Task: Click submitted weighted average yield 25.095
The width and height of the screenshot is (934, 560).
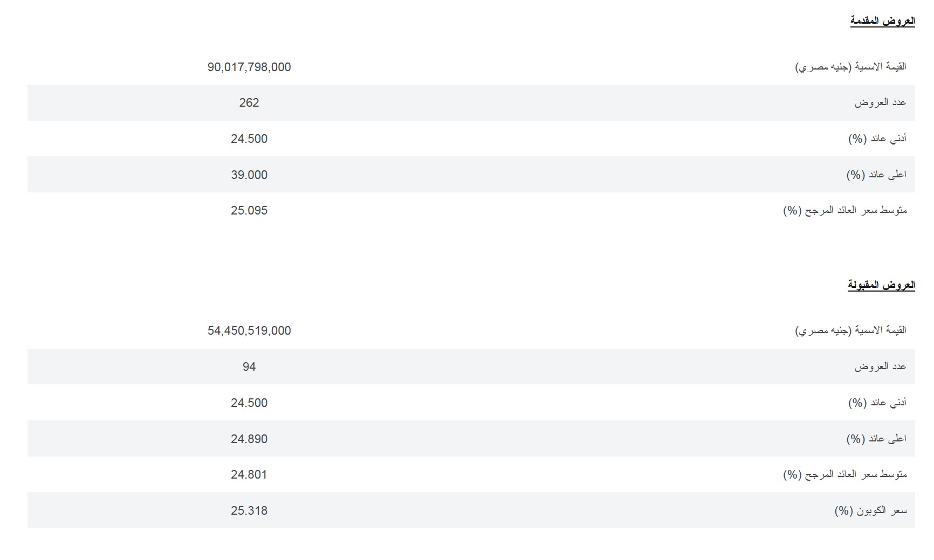Action: coord(249,210)
